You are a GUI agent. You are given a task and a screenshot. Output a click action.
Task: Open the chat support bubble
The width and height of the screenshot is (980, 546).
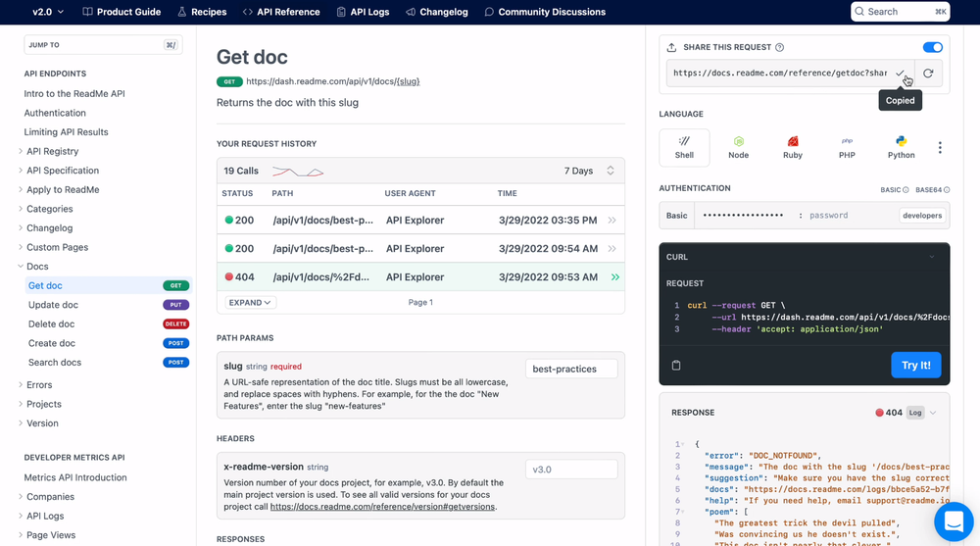pos(953,521)
